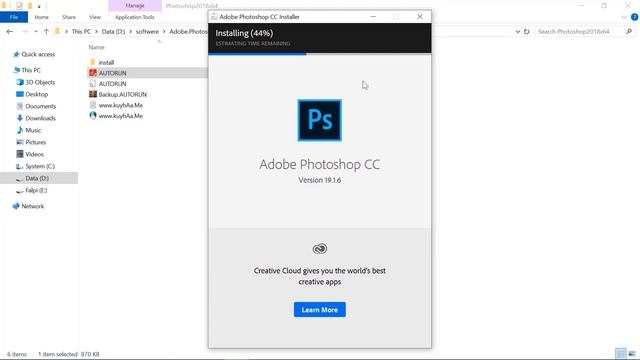The width and height of the screenshot is (640, 360).
Task: Select the www.kuyhAa.Me web shortcut icon
Action: (93, 116)
